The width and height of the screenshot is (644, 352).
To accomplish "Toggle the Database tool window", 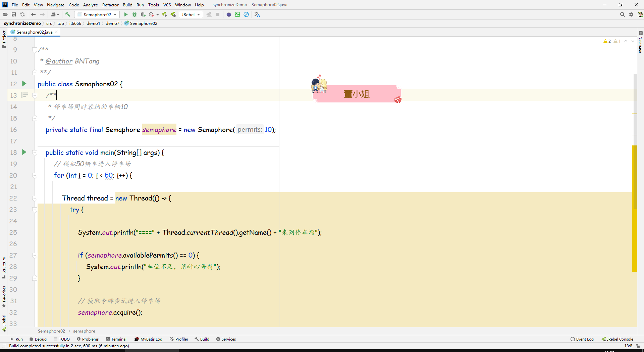I will (640, 42).
